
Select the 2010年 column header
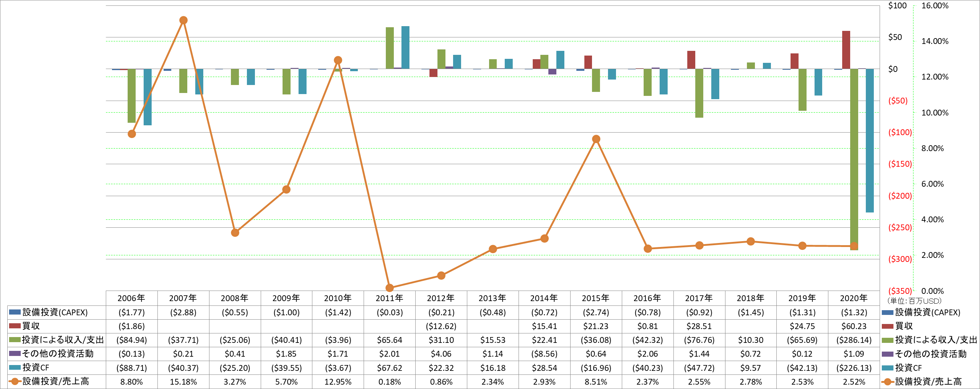(338, 298)
